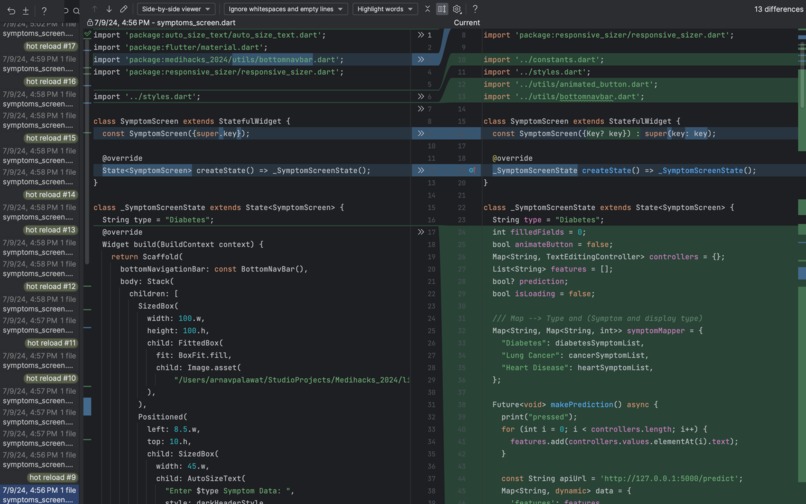
Task: Click the auto_size_text import line
Action: [x=209, y=35]
